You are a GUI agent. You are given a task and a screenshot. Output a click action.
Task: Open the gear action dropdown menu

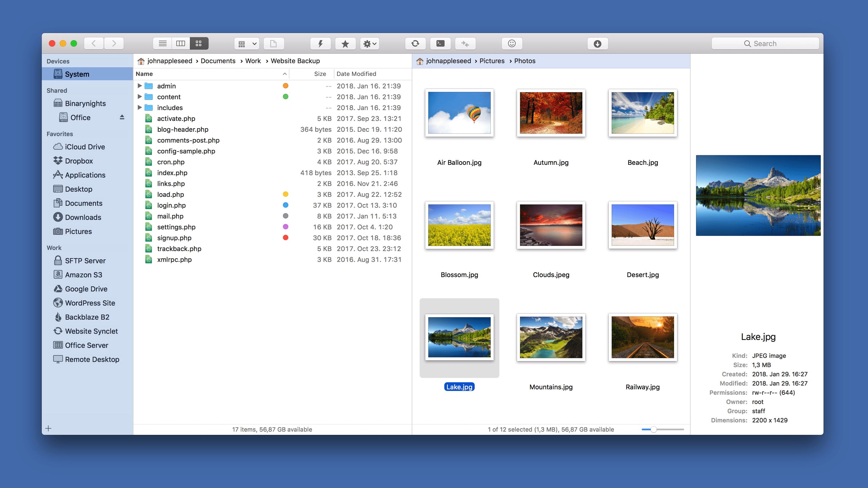370,43
